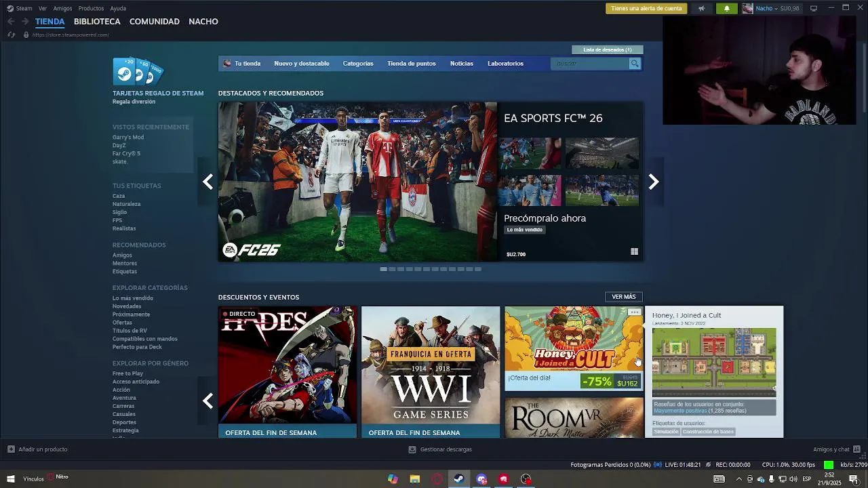This screenshot has width=868, height=488.
Task: Open the Hades II weekend deal card
Action: 288,371
